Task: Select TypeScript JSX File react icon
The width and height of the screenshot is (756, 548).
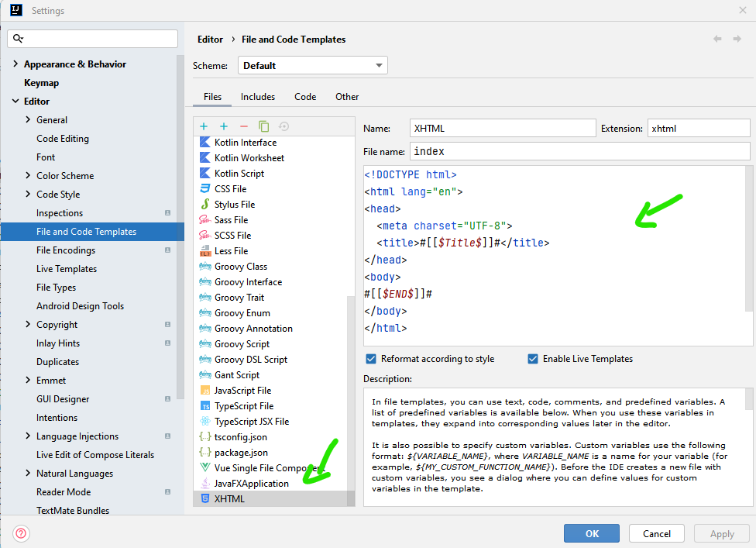Action: (205, 422)
